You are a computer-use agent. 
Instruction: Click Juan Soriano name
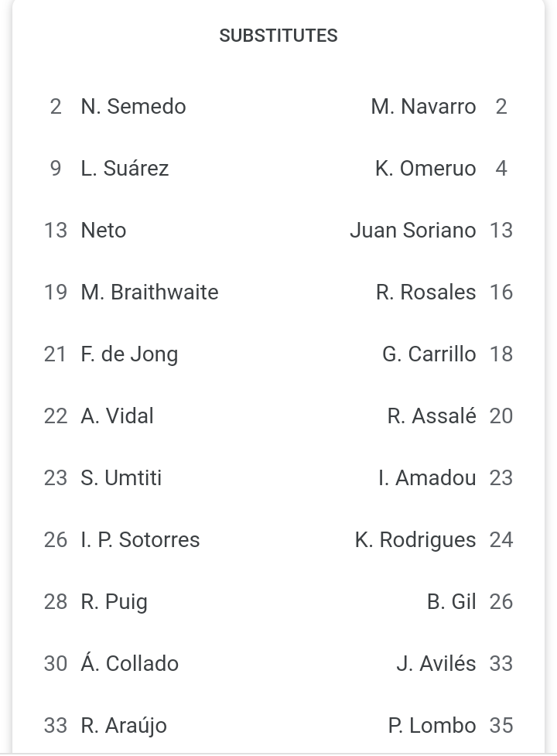413,230
